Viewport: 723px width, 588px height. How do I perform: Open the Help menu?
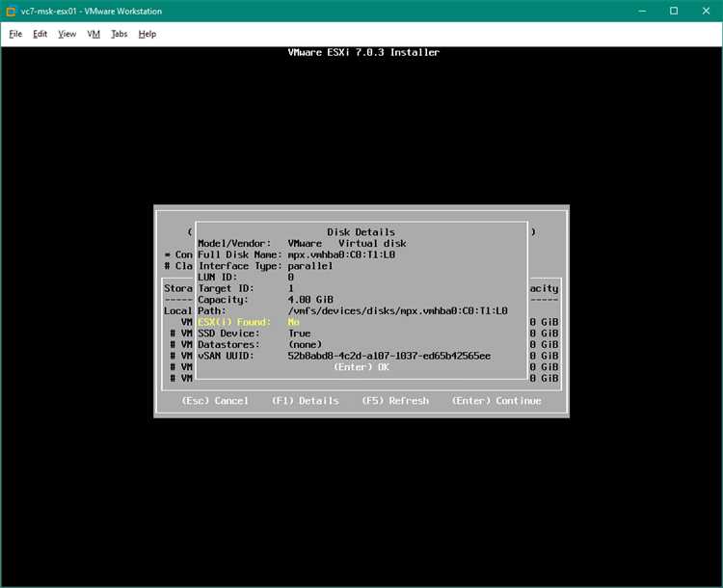147,34
